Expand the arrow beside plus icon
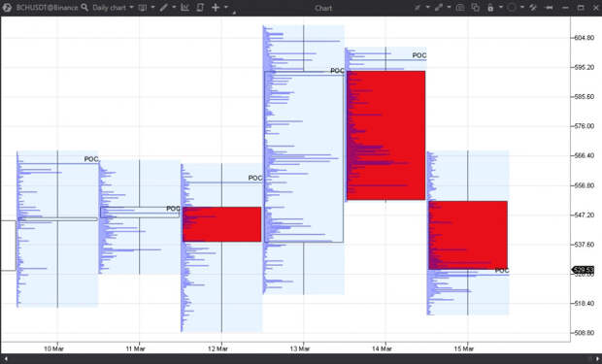Image resolution: width=602 pixels, height=364 pixels. click(x=225, y=8)
